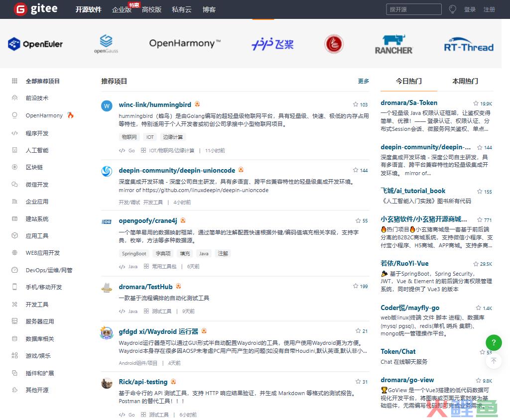Click the winc-link avatar icon
510x420 pixels.
pos(107,105)
